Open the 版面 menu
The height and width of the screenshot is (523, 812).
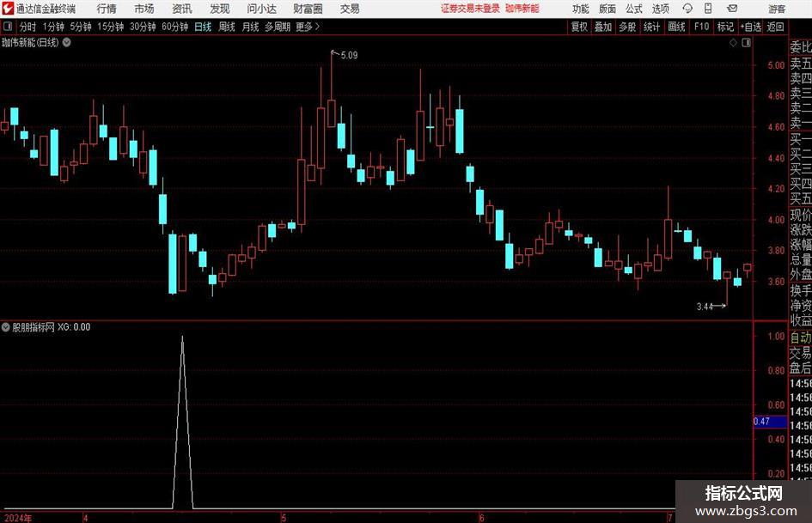607,9
